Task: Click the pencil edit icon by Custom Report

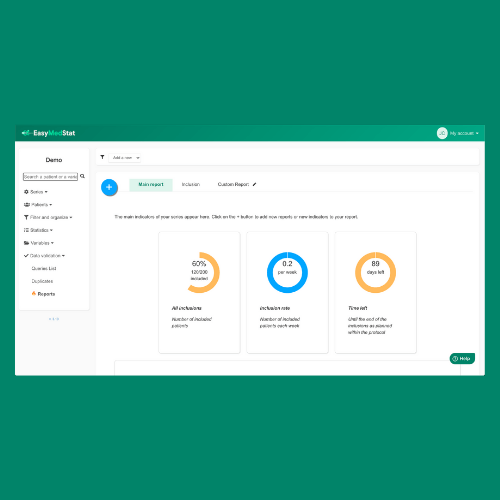Action: pos(254,184)
